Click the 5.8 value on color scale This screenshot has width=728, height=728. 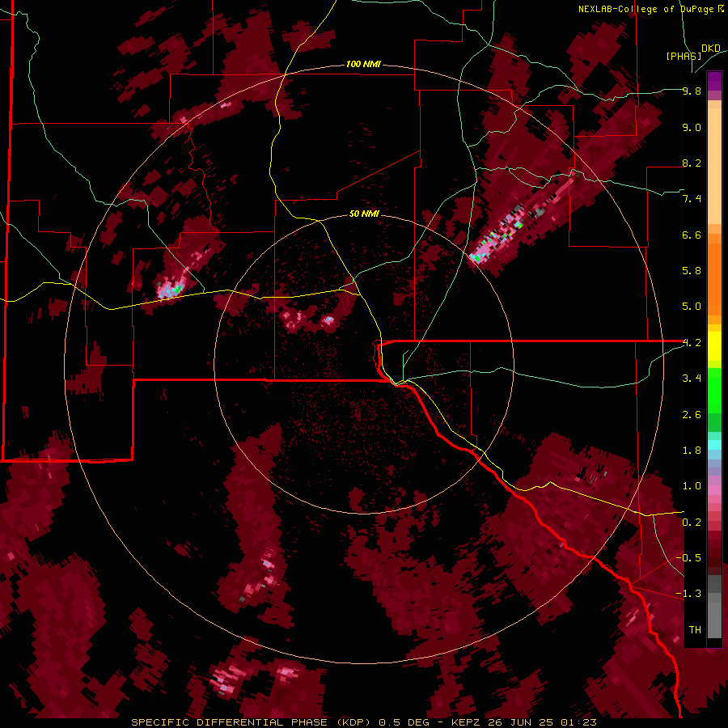pyautogui.click(x=692, y=270)
